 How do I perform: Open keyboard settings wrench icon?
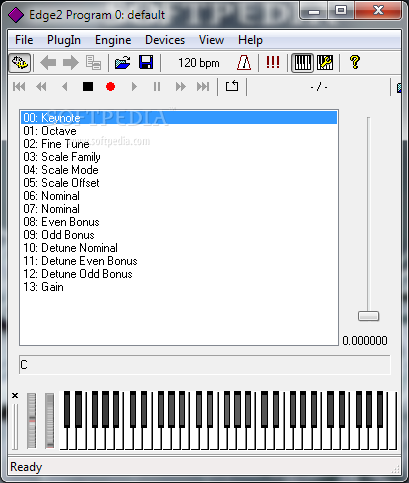tap(325, 63)
